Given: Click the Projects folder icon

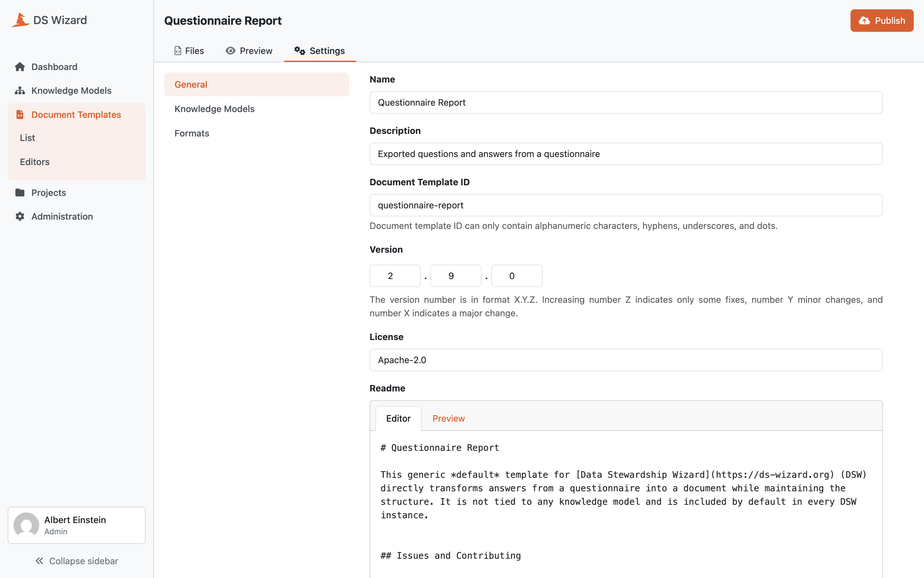Looking at the screenshot, I should pyautogui.click(x=20, y=193).
